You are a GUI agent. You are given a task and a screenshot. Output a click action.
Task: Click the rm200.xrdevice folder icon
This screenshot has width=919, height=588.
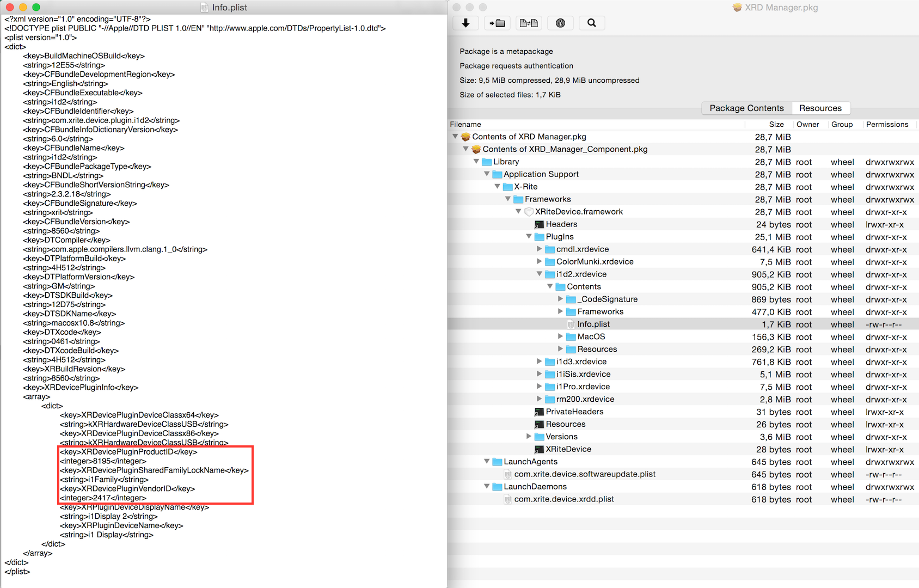tap(550, 400)
